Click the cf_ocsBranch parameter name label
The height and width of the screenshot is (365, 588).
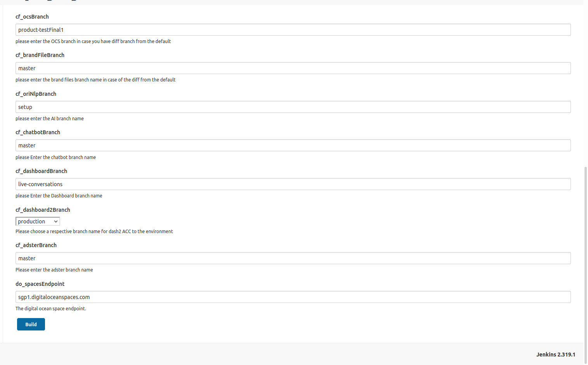pos(32,17)
